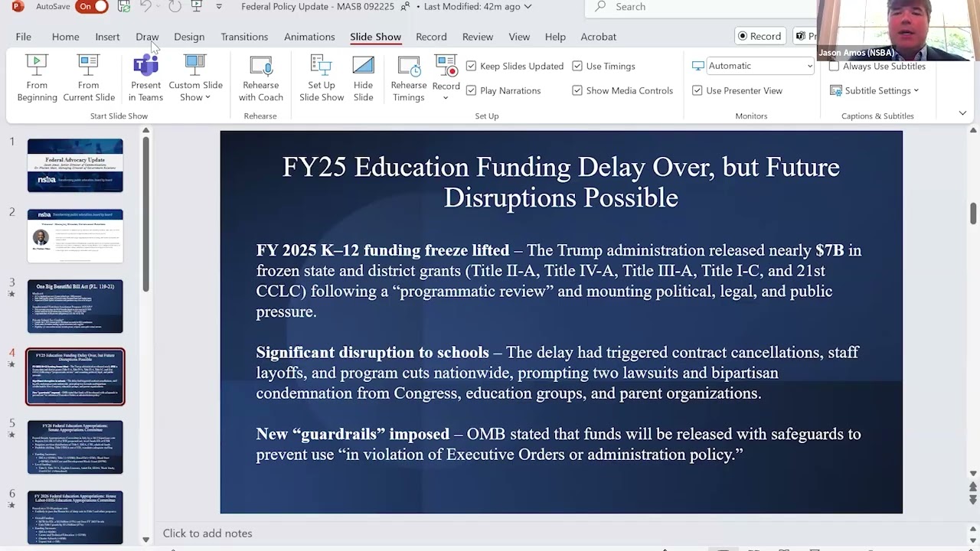The width and height of the screenshot is (980, 551).
Task: Click the Hide Slide button
Action: pos(364,78)
